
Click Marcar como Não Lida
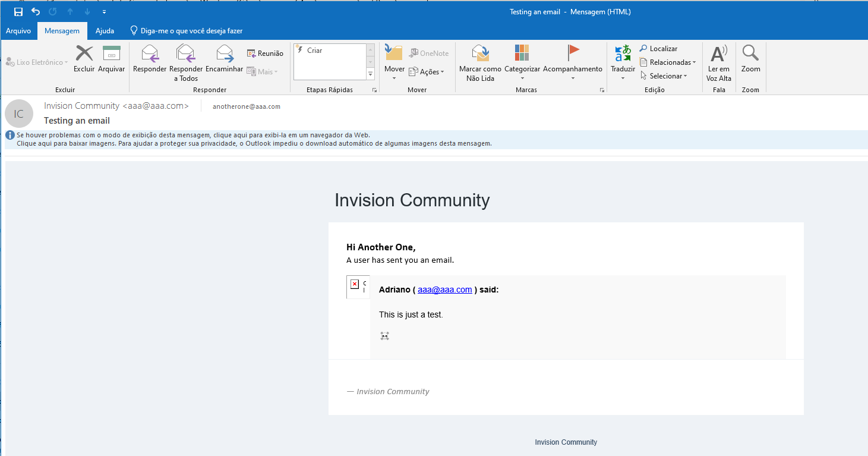pyautogui.click(x=480, y=63)
